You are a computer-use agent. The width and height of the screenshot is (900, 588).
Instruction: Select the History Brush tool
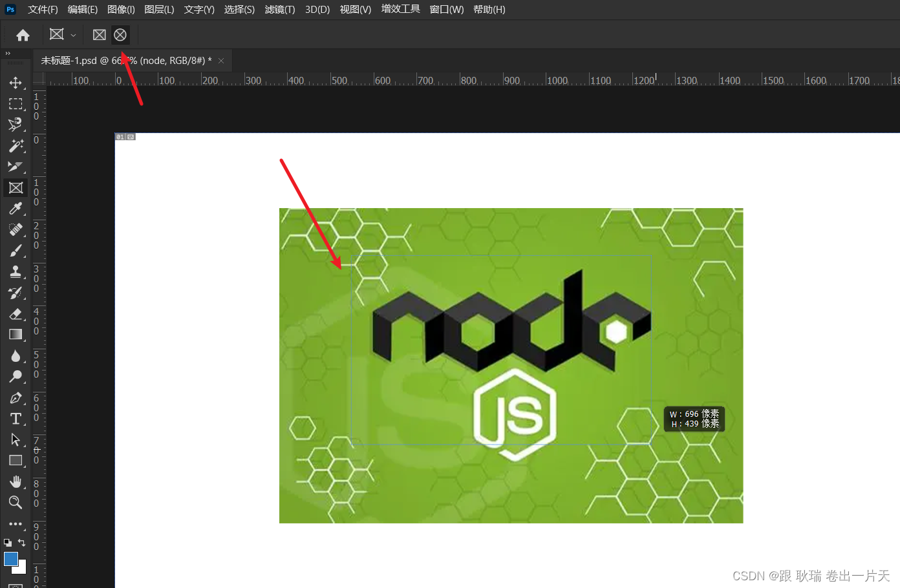[x=16, y=293]
